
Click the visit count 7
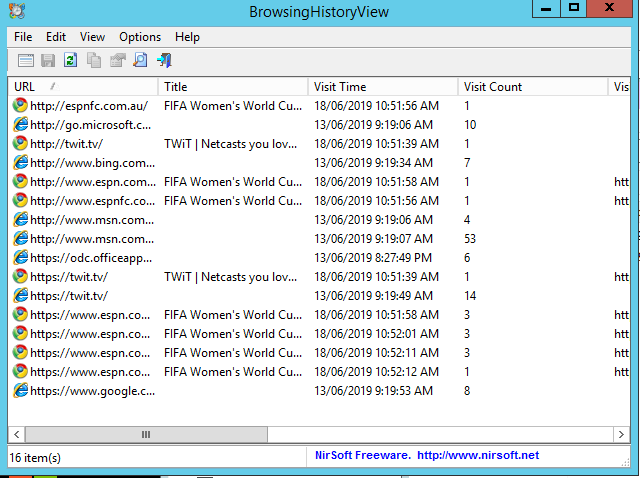(467, 163)
